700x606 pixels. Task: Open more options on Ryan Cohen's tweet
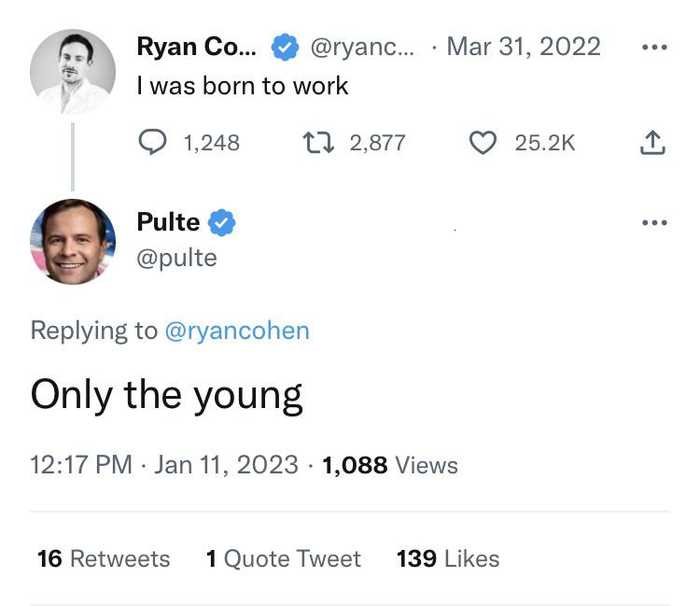(654, 47)
